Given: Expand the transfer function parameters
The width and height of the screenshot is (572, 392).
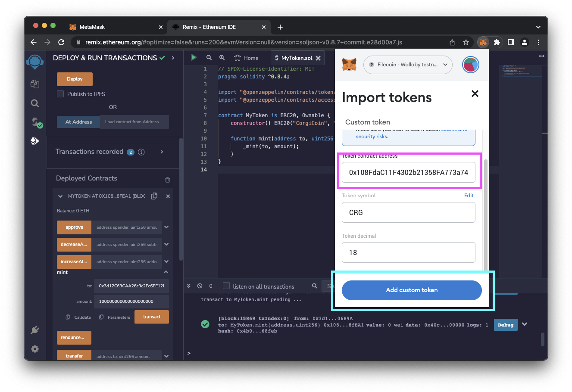Looking at the screenshot, I should (x=166, y=355).
